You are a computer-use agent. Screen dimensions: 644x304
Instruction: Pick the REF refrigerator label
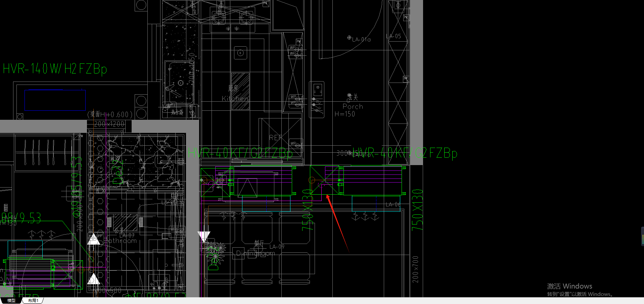275,138
